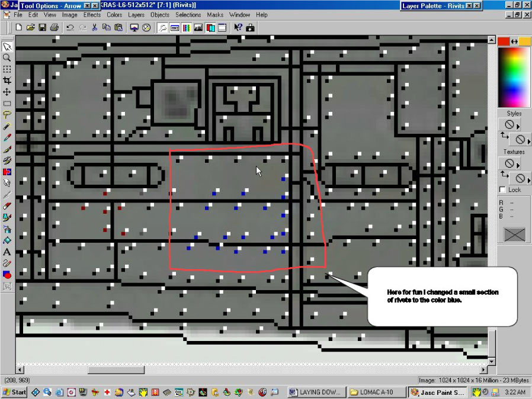Select the Crop tool
The width and height of the screenshot is (532, 399).
[7, 81]
